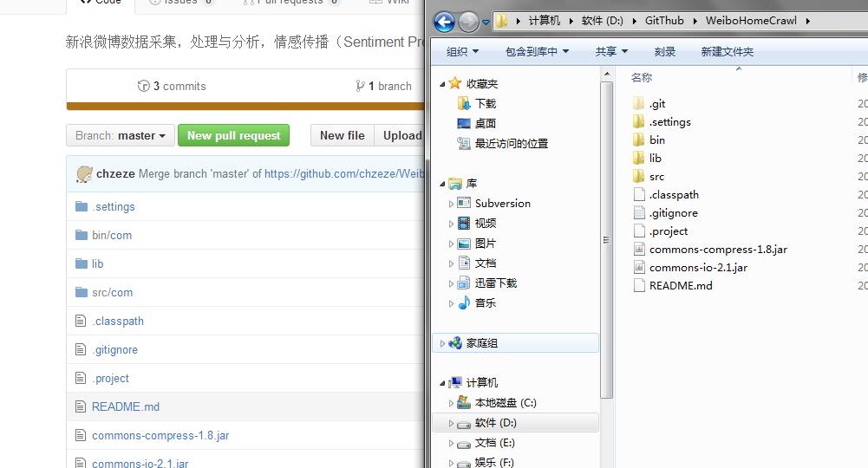The height and width of the screenshot is (468, 868).
Task: Select the 文档 (E:) drive
Action: coord(494,443)
